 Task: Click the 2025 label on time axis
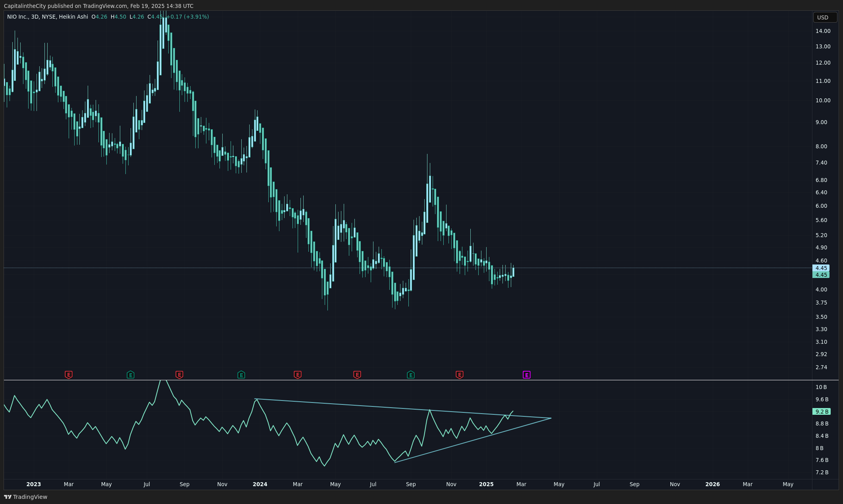click(486, 484)
